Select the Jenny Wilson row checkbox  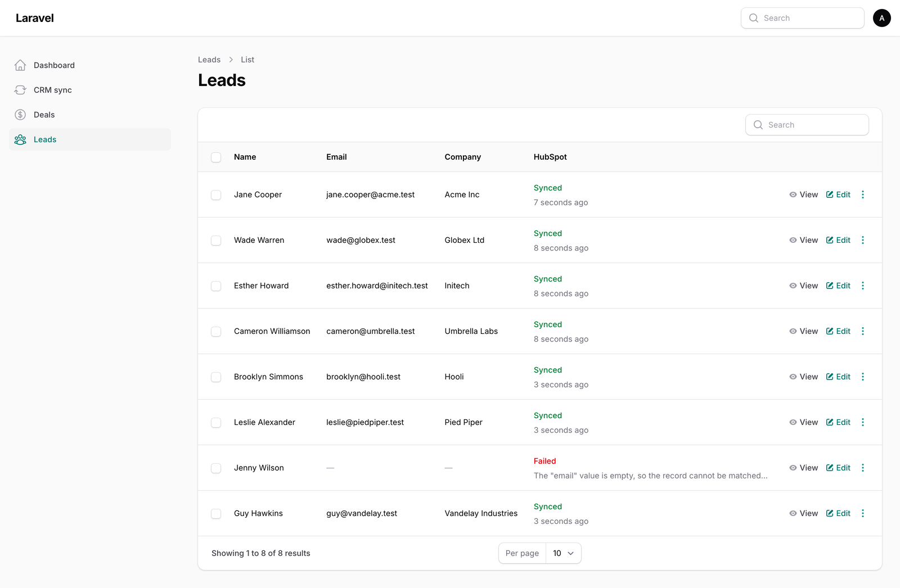pyautogui.click(x=216, y=468)
